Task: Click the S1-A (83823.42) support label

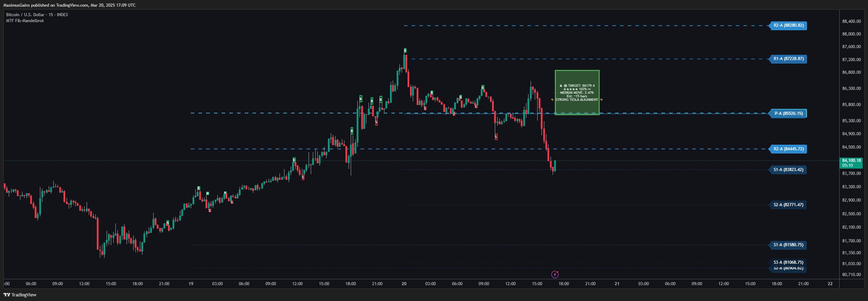Action: (x=788, y=170)
